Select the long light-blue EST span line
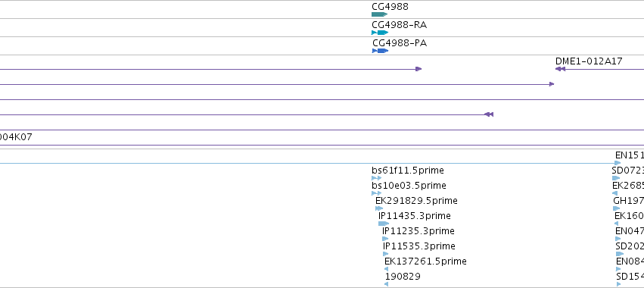Screen dimensions: 644x288 (310, 164)
